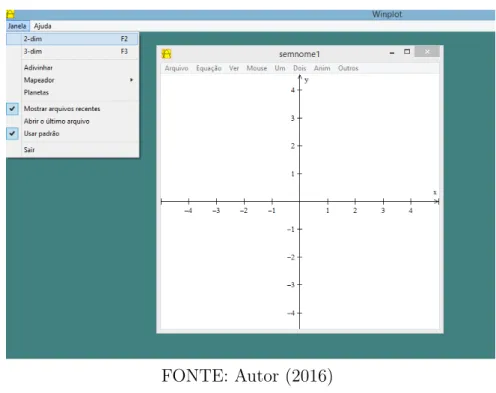Viewport: 496px width, 393px height.
Task: Select the 2-dim menu entry
Action: (72, 39)
